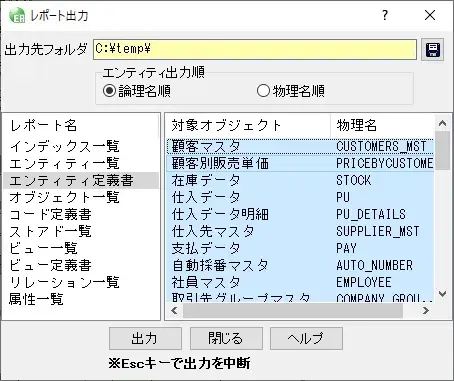The image size is (454, 381).
Task: Click the 出力先フォルダ path field
Action: coord(255,49)
